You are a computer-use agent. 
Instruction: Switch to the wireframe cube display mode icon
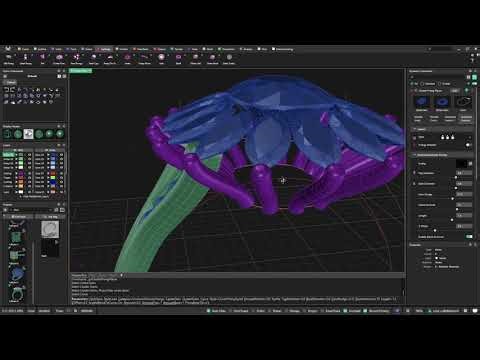[7, 134]
